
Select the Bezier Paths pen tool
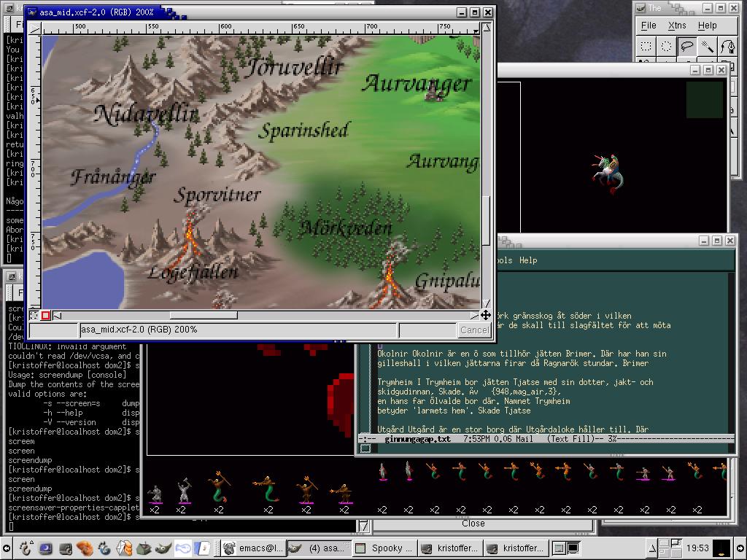click(x=727, y=47)
